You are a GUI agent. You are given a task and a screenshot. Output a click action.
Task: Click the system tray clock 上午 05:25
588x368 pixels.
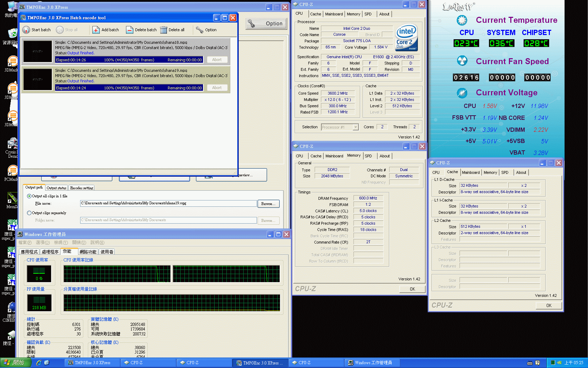click(574, 363)
